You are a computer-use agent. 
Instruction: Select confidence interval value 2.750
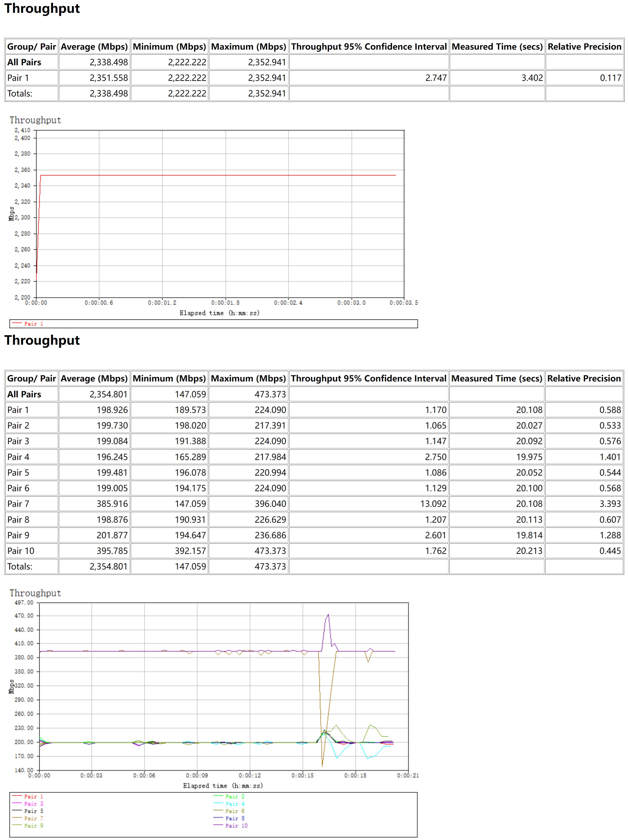pos(436,457)
